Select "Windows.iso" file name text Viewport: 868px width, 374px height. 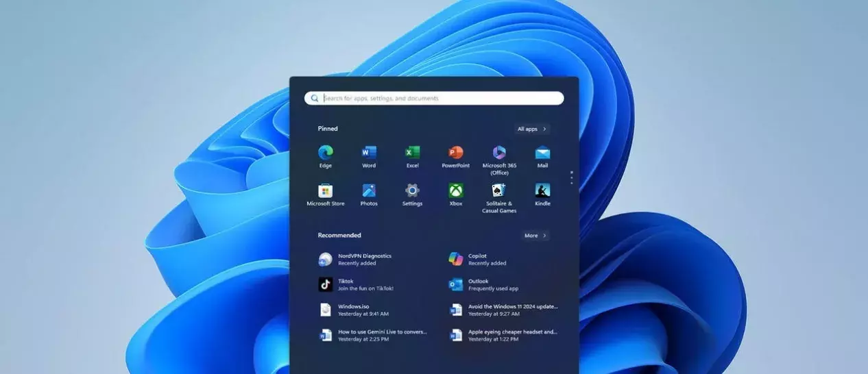click(354, 306)
